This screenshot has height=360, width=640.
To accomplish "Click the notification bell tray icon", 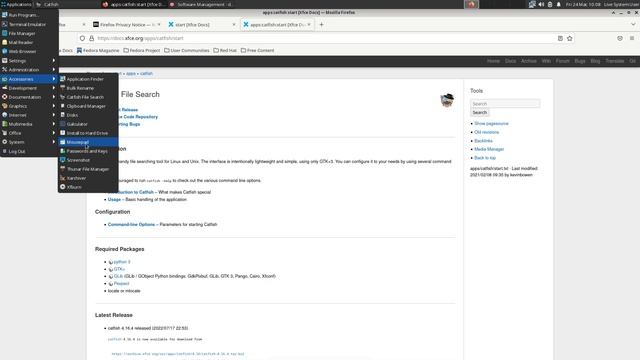I will 559,4.
